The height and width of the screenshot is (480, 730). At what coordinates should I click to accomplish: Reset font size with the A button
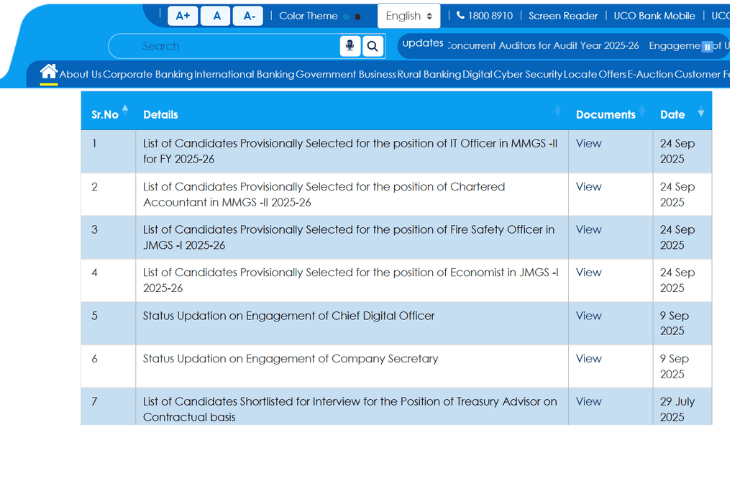pyautogui.click(x=216, y=16)
